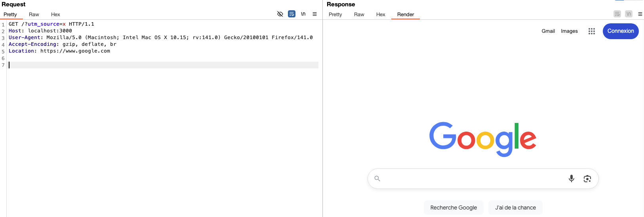
Task: Click the Host: localhost:3000 header line
Action: pos(40,31)
